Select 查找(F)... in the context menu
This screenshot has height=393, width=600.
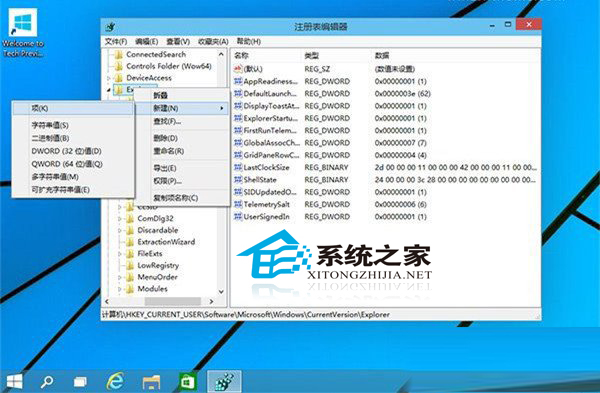point(181,121)
